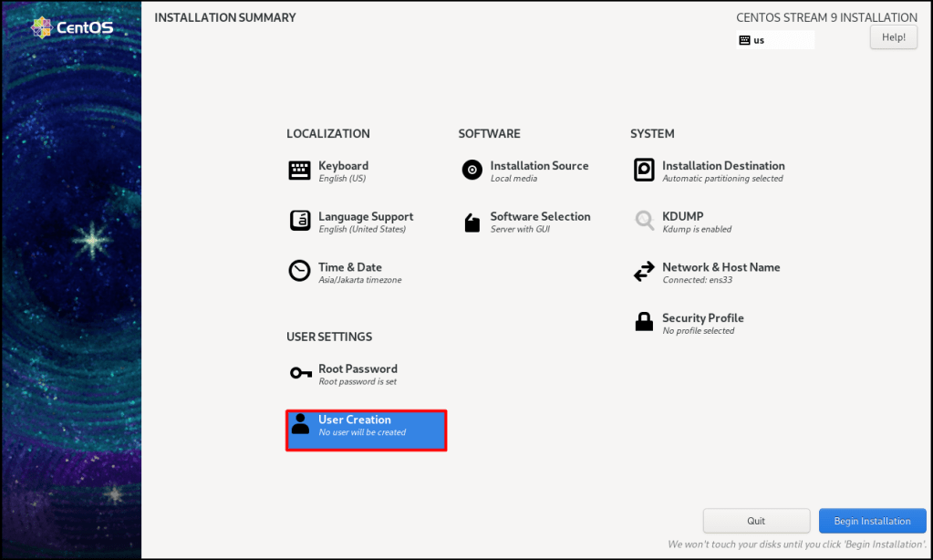This screenshot has height=560, width=933.
Task: Open Installation Destination label
Action: point(723,165)
